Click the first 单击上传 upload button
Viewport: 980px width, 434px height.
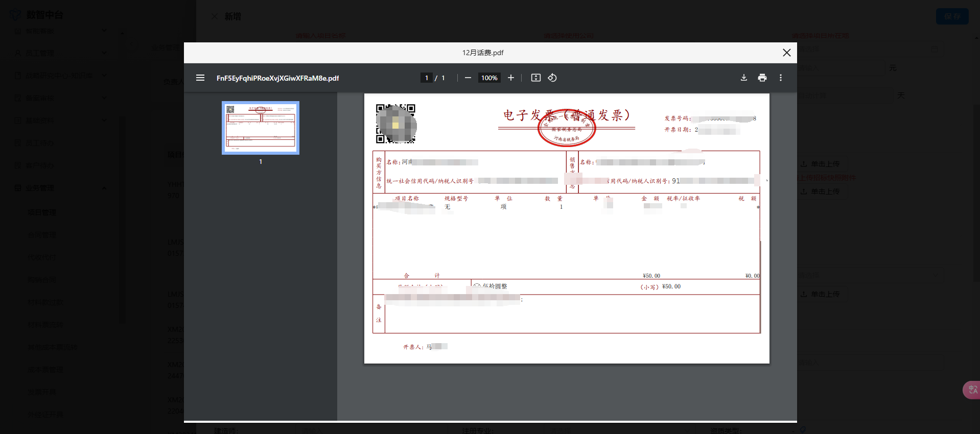[x=820, y=164]
